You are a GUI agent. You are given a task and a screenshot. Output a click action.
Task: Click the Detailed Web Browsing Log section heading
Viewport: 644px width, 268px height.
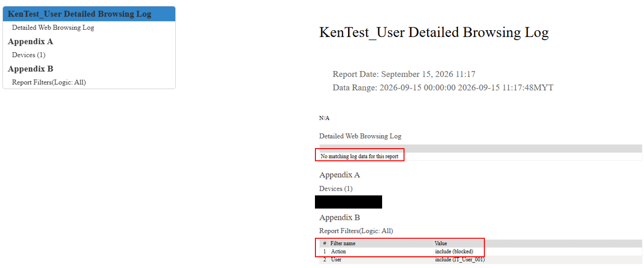[x=360, y=136]
